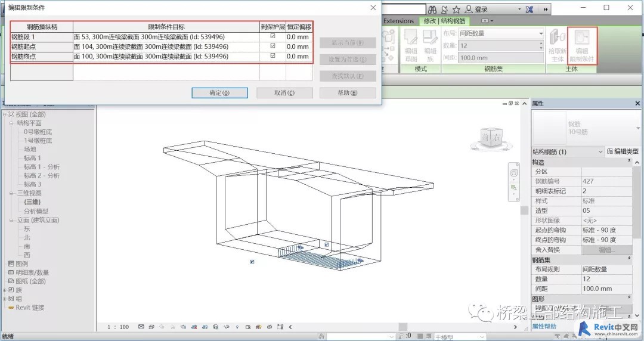Toggle 到保护层 checkbox for 钢筋起点
Viewport: 644px width, 341px height.
pyautogui.click(x=273, y=46)
